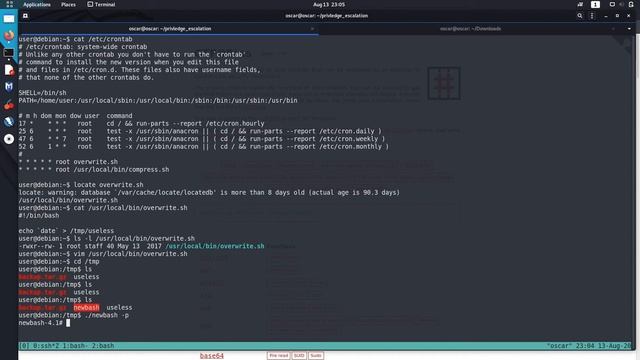Open the Terminal app menu in top bar
Viewport: 640px width, 360px height.
coord(101,4)
